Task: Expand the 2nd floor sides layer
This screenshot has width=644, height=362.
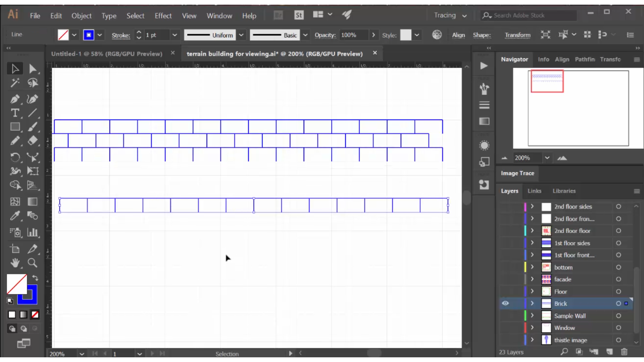Action: [533, 206]
